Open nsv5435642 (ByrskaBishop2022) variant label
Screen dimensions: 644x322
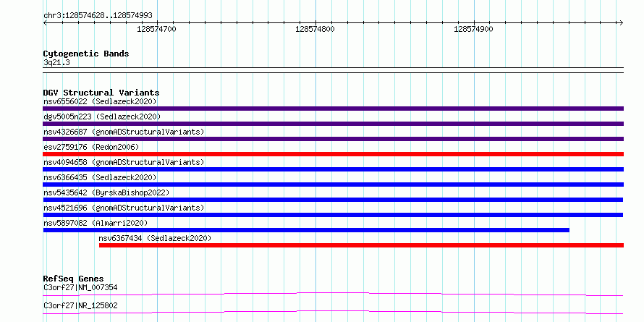click(106, 192)
